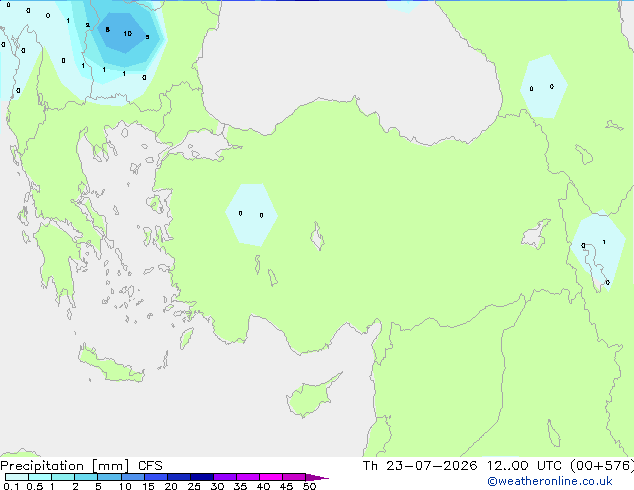The height and width of the screenshot is (490, 634).
Task: Select the legend swatch between 2 and 5
Action: 86,477
